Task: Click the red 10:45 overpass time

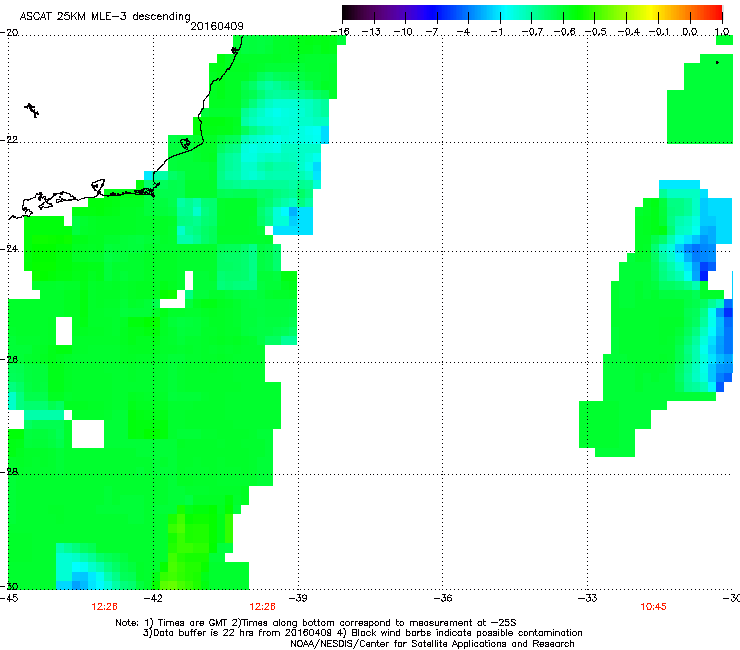Action: point(653,607)
